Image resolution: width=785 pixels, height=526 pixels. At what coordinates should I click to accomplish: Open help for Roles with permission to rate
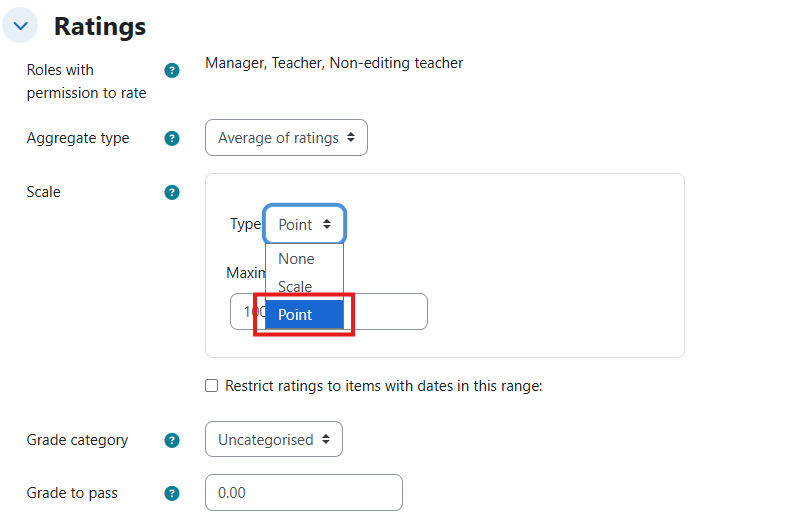(172, 70)
